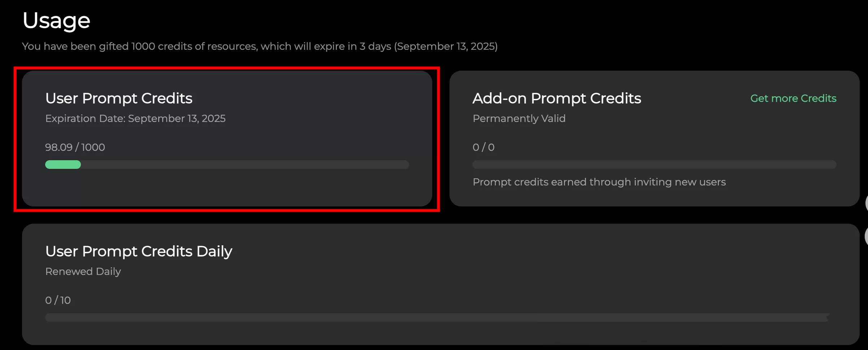
Task: Click the 0 / 10 daily credits count
Action: pos(58,300)
